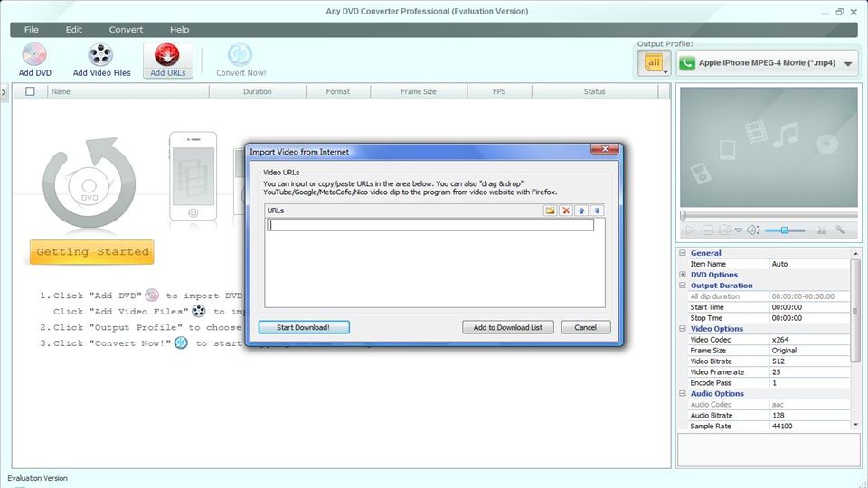Click the disc icon in Getting Started step 1
The image size is (868, 488).
pos(152,296)
